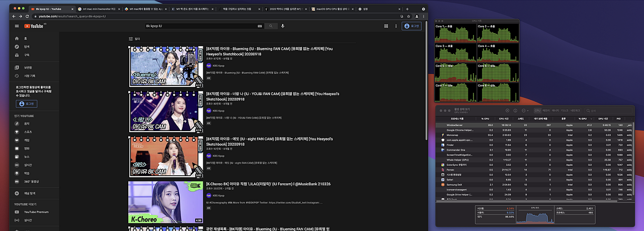644x231 pixels.
Task: Open the Blueming FAN CAM video title
Action: click(x=269, y=51)
